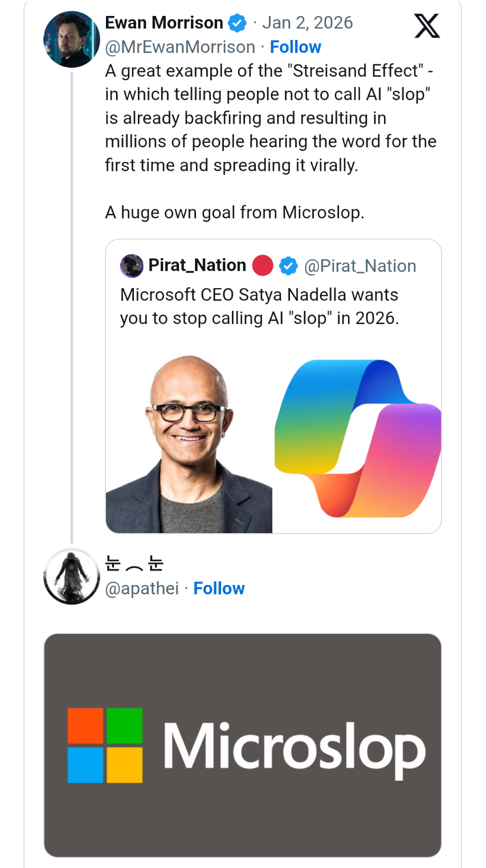Click the X logo in the corner

(x=427, y=26)
